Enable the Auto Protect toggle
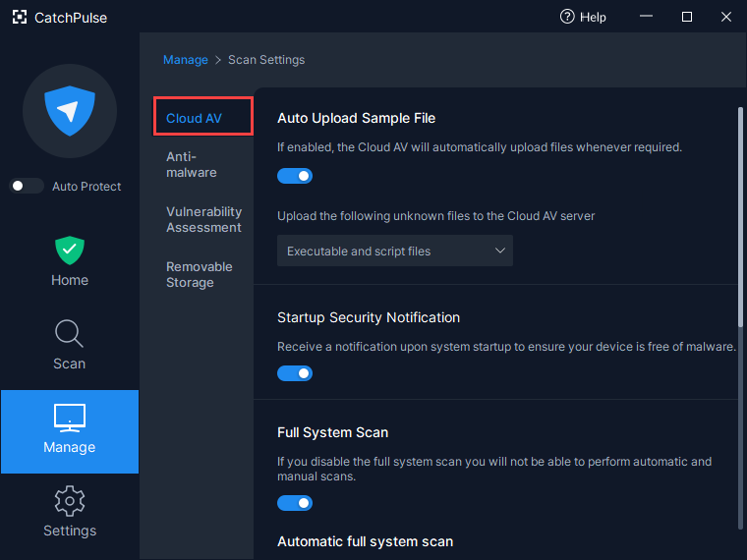747x560 pixels. [27, 186]
